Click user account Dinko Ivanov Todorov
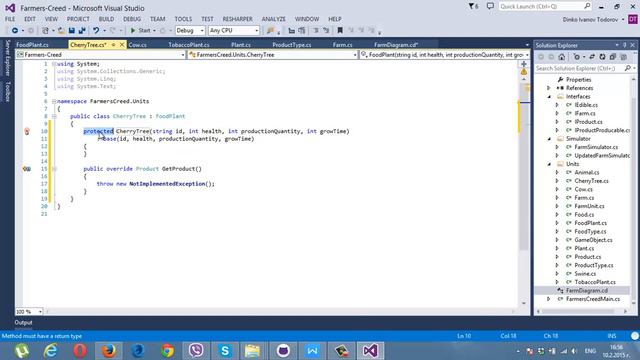The width and height of the screenshot is (640, 360). [x=590, y=20]
